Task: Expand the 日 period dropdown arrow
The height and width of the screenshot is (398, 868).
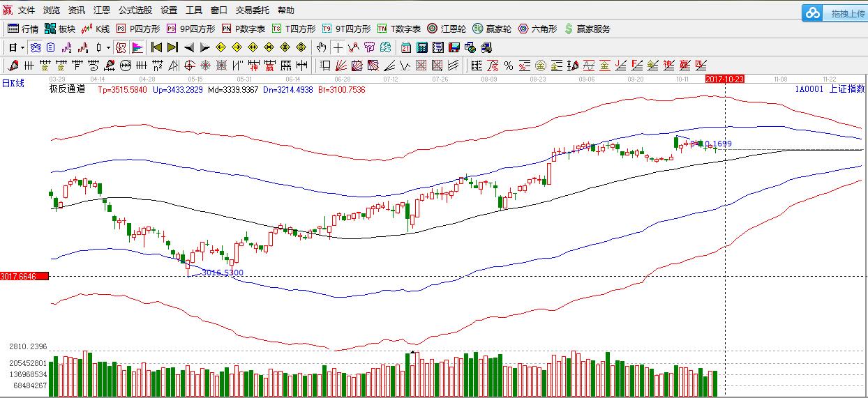Action: coord(22,47)
